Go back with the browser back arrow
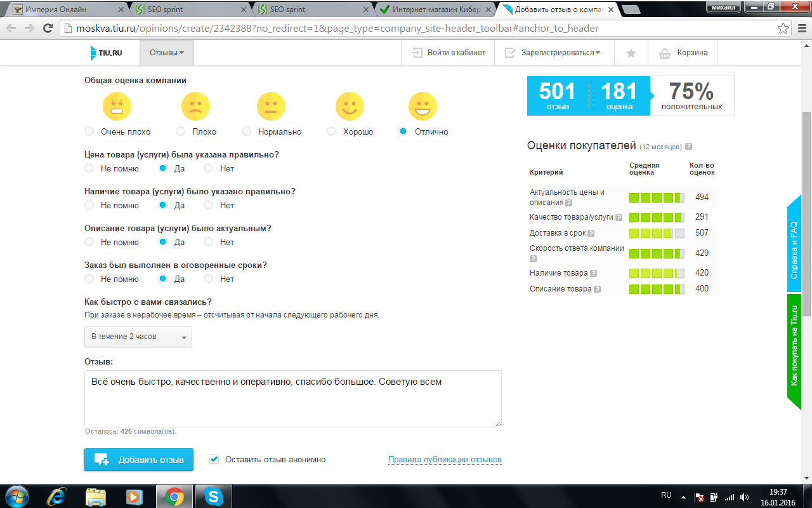Image resolution: width=812 pixels, height=508 pixels. [11, 29]
